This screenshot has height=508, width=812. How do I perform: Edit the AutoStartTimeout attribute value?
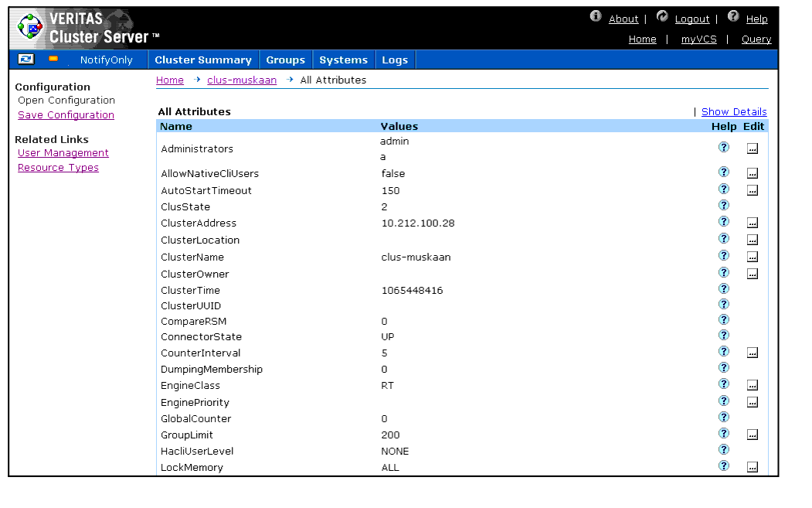[753, 190]
